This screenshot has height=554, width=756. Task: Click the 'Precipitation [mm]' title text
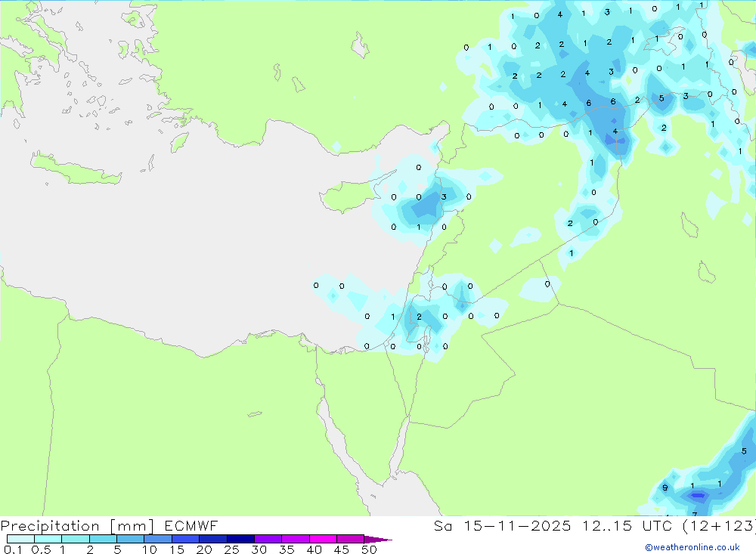[x=77, y=526]
